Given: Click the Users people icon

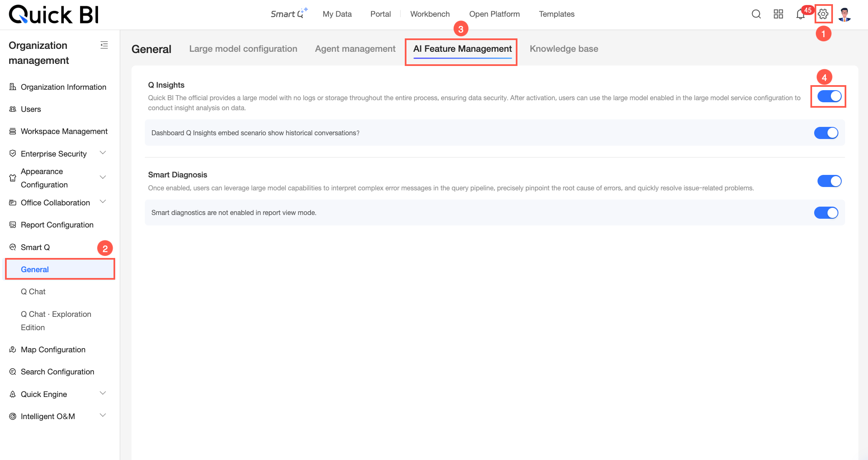Looking at the screenshot, I should tap(13, 109).
